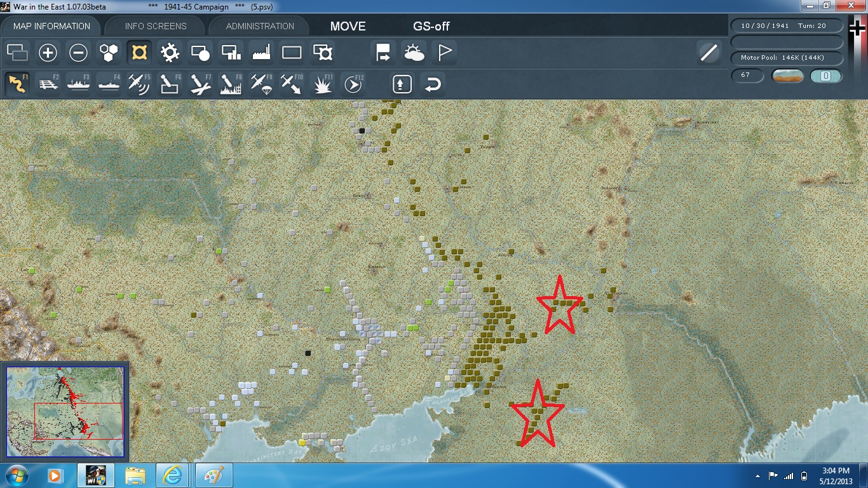The image size is (868, 488).
Task: Click the overlapping windows map icon
Action: click(x=17, y=53)
